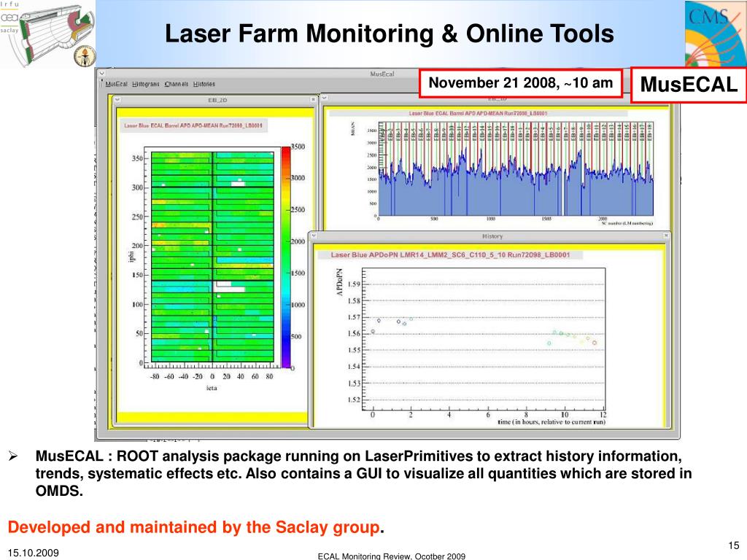Close the EB_2D sub-window

click(313, 99)
